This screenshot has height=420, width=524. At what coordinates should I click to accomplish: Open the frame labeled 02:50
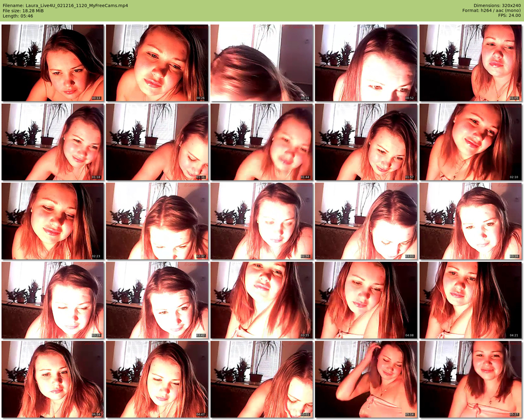(261, 221)
